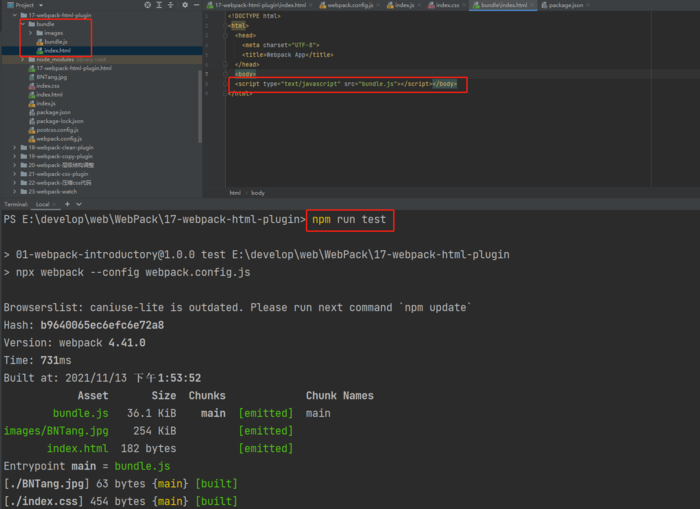Expand the images folder chevron

tap(30, 33)
